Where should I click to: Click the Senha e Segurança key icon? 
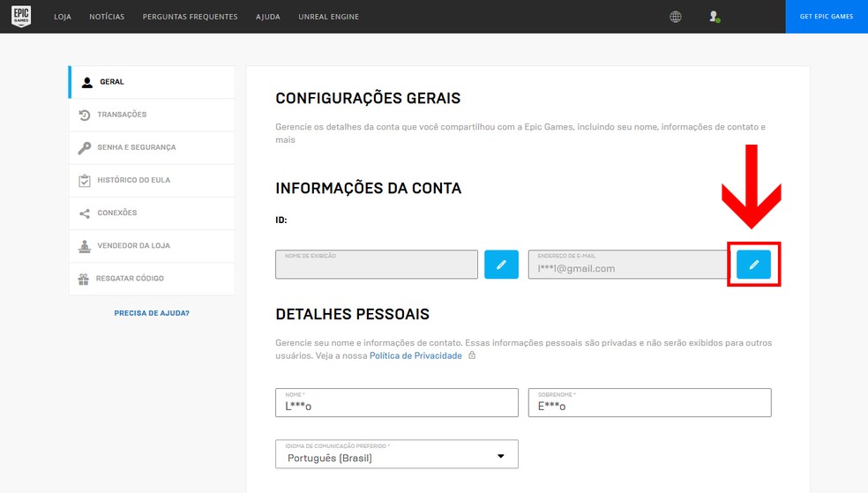coord(84,148)
